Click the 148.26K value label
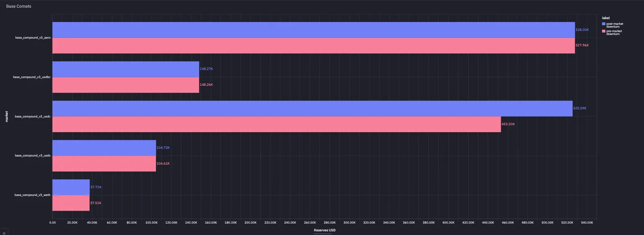 pyautogui.click(x=206, y=85)
